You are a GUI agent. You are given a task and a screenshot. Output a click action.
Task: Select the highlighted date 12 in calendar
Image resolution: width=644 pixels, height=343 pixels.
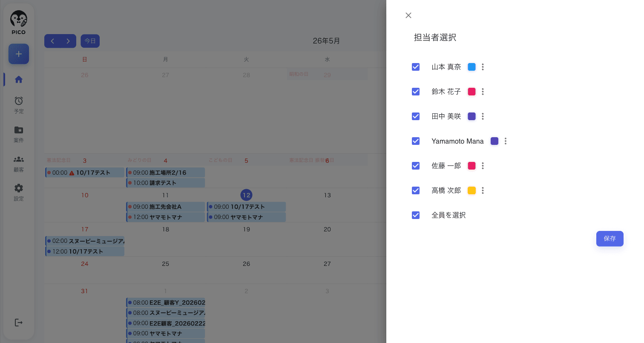pyautogui.click(x=246, y=195)
